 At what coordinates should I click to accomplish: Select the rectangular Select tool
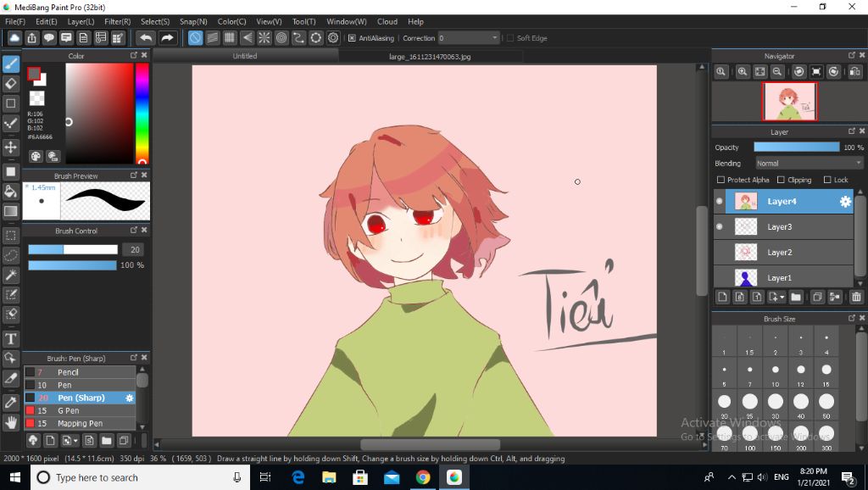coord(10,236)
